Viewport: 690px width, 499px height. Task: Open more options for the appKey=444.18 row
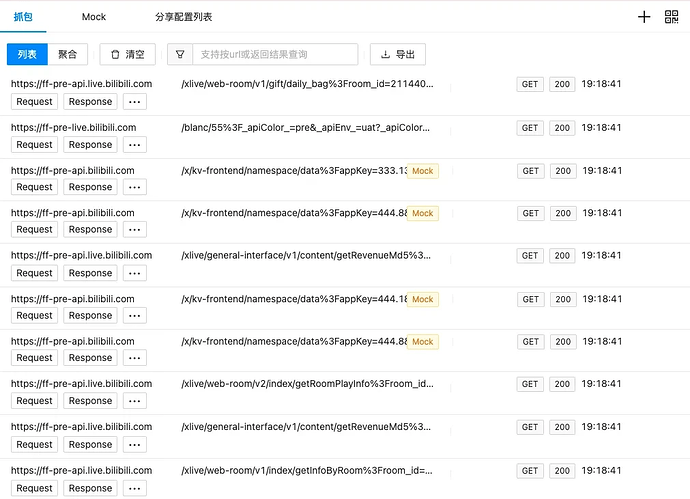click(x=135, y=316)
